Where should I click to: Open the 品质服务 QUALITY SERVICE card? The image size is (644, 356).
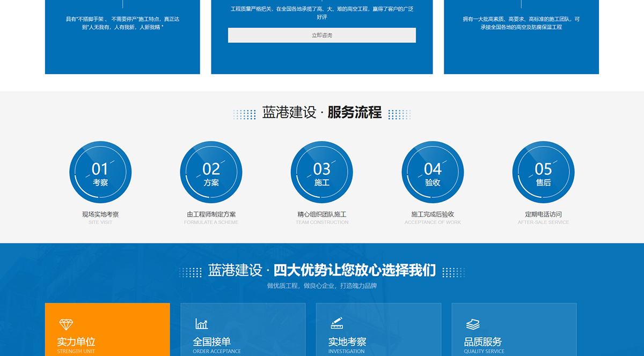pos(514,329)
